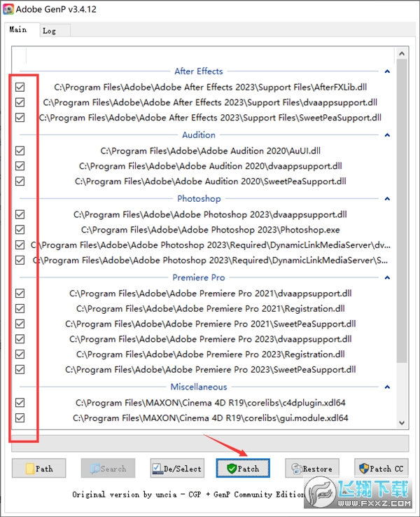Click the scrollbar up arrow
The image size is (420, 517).
pyautogui.click(x=402, y=53)
